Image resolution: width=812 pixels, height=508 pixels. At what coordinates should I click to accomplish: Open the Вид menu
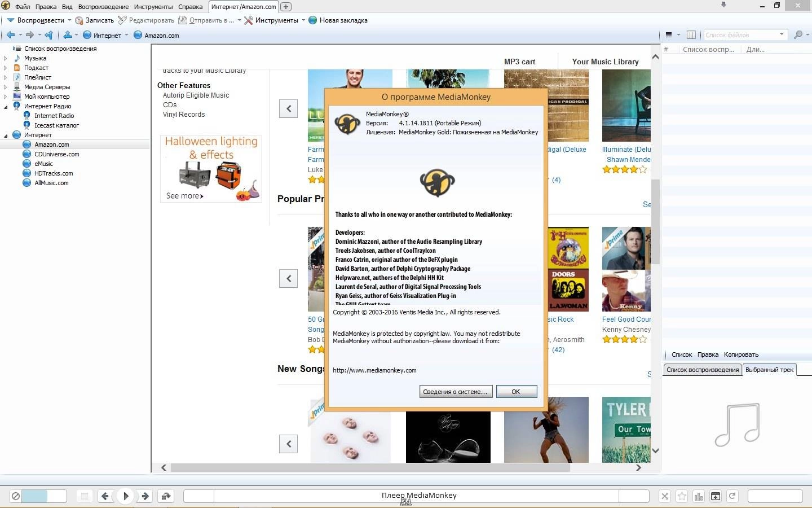[x=67, y=7]
